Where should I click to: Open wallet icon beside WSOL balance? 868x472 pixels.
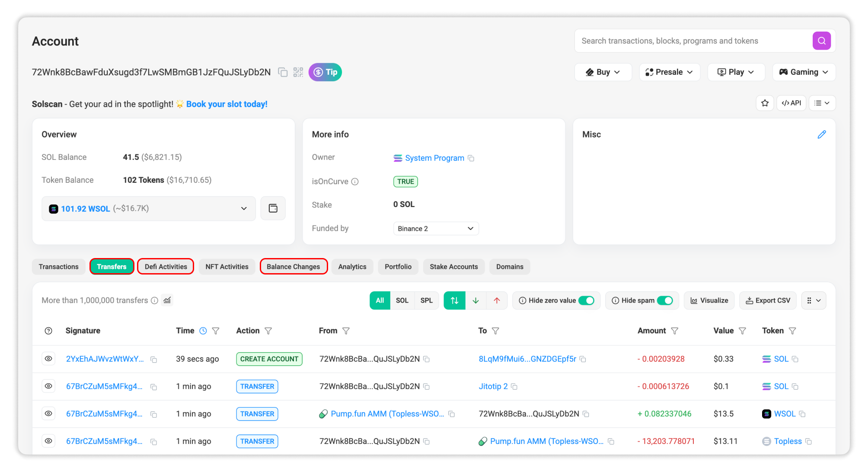(273, 208)
